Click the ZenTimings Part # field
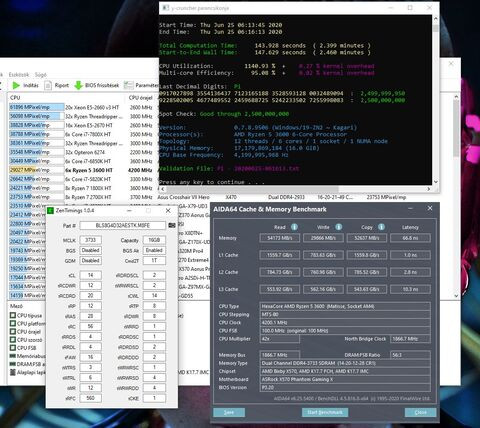 point(122,226)
